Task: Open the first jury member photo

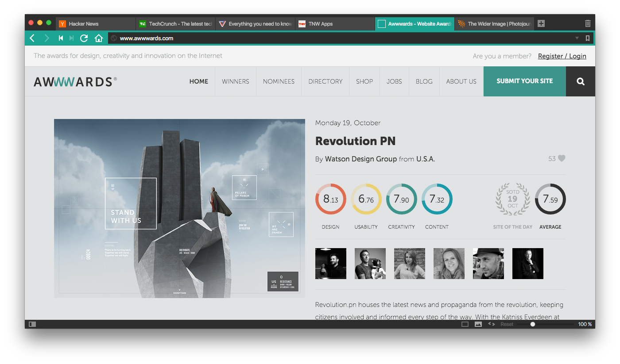Action: pos(331,264)
